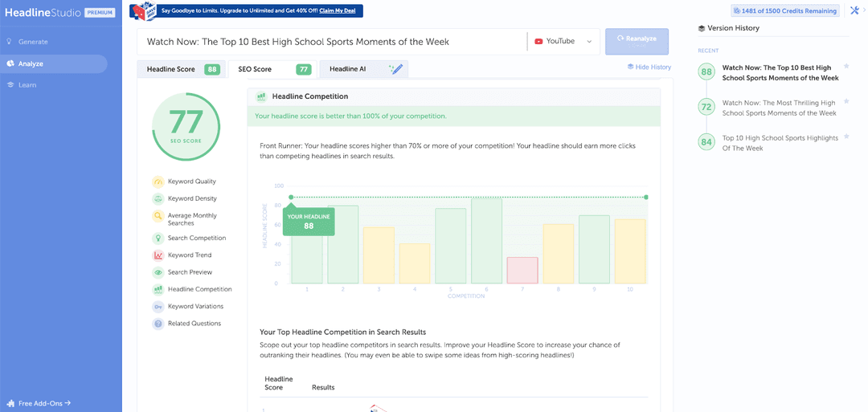Star the score 88 headline version

(846, 66)
